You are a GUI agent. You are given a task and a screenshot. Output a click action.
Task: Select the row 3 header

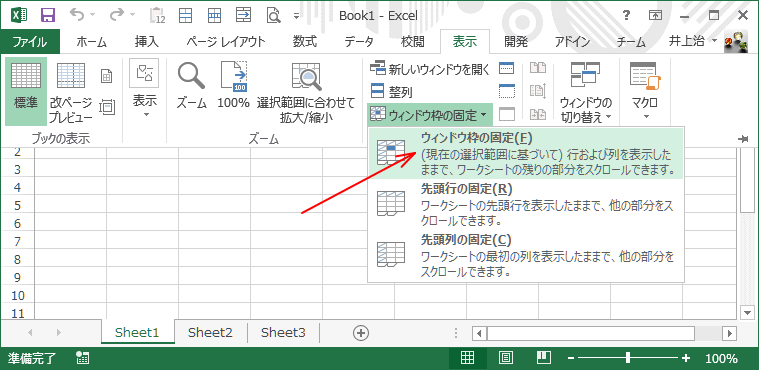coord(17,170)
